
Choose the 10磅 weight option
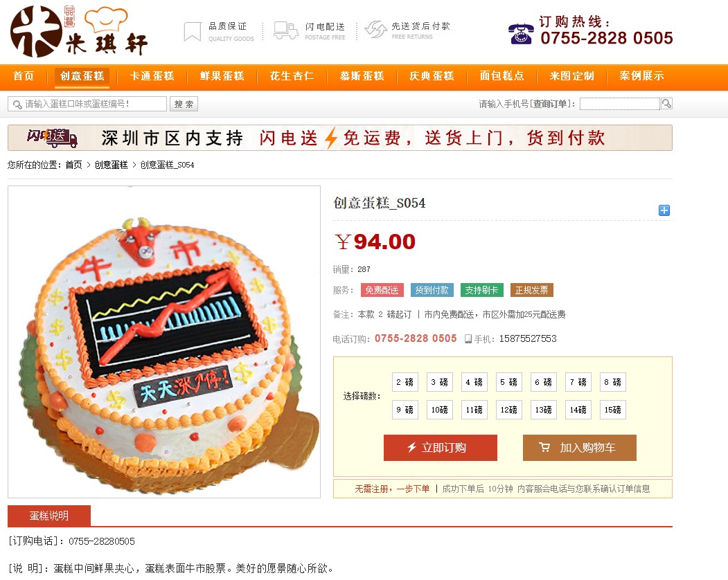(x=439, y=409)
